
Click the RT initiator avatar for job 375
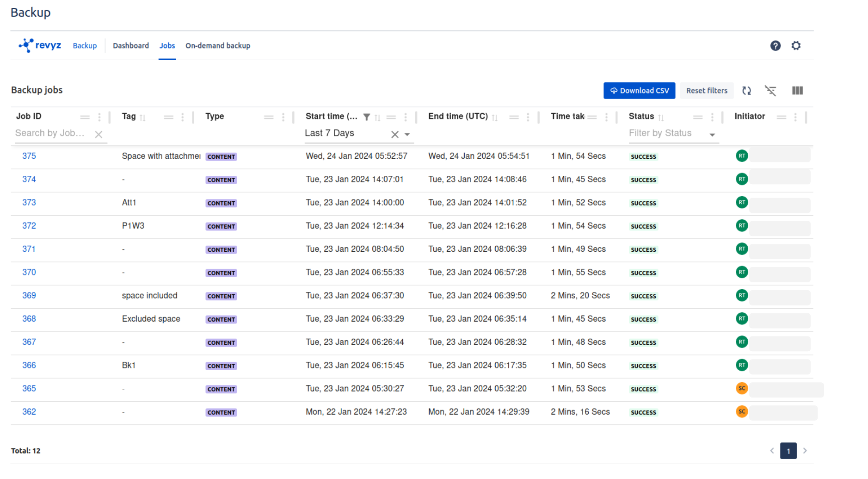[x=741, y=156]
